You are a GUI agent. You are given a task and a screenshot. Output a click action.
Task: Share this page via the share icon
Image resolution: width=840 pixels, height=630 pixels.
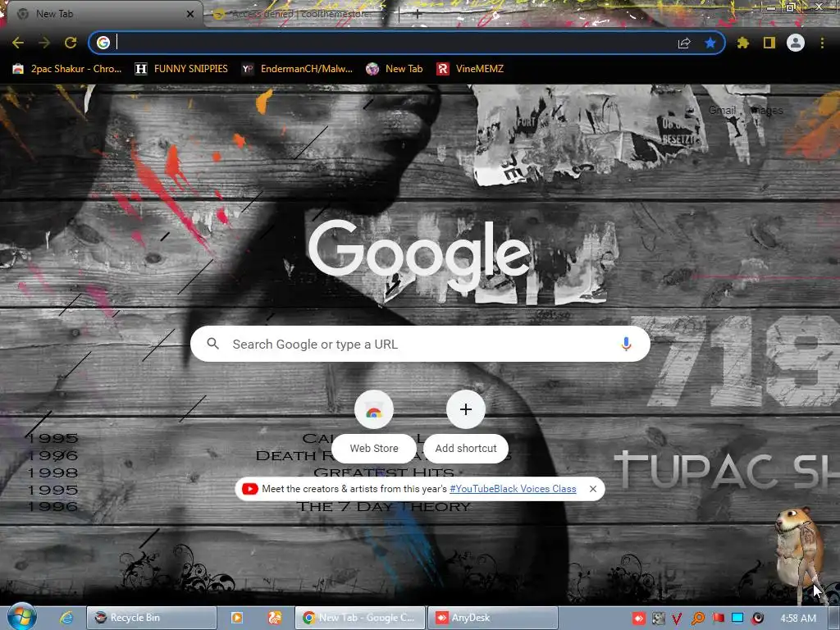[x=684, y=43]
